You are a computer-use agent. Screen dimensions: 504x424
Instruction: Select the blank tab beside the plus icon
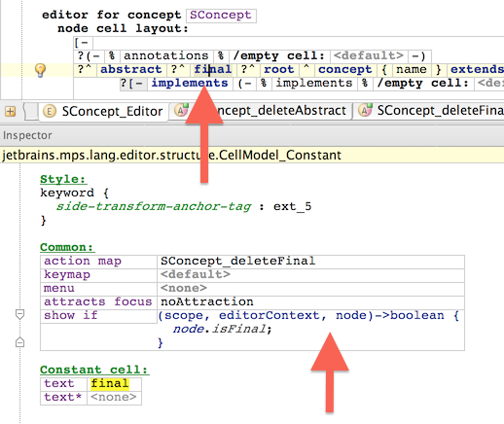click(30, 112)
